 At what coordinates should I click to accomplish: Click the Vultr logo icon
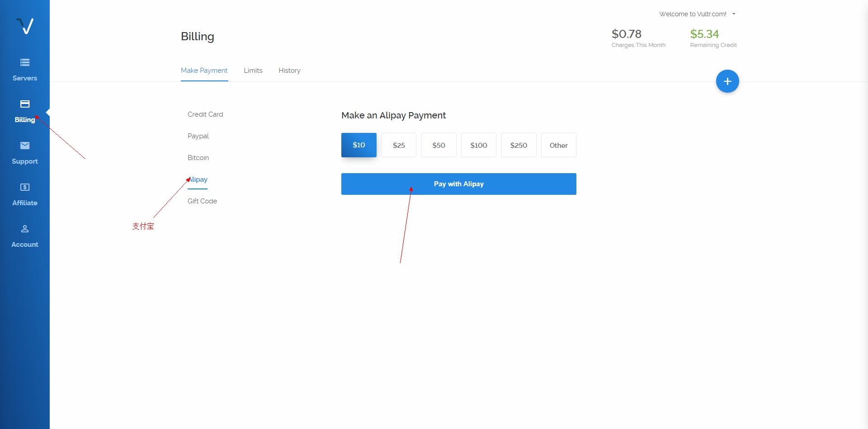(x=25, y=26)
